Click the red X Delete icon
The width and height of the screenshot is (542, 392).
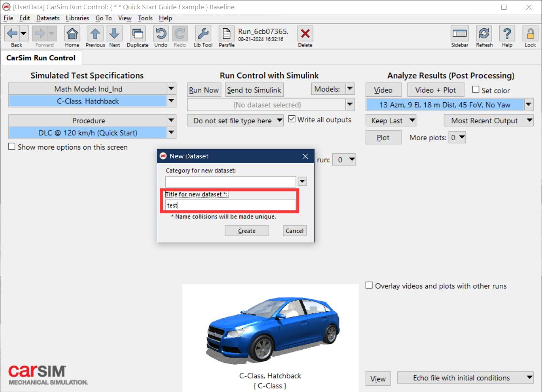(x=305, y=33)
